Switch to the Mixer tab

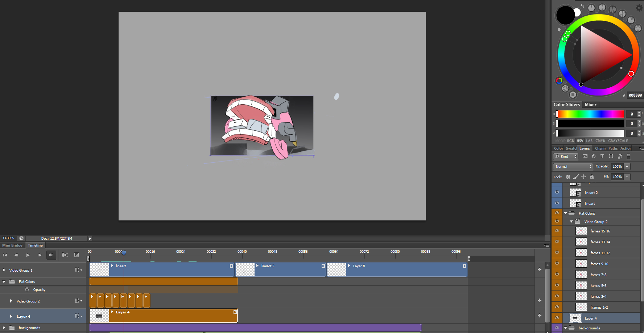click(590, 105)
